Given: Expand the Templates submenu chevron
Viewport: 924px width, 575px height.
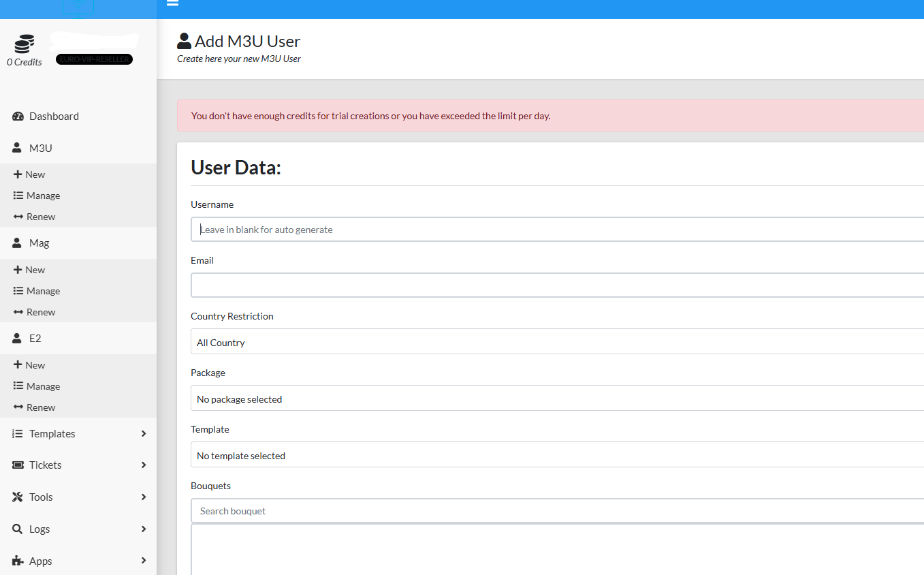Looking at the screenshot, I should [x=143, y=434].
